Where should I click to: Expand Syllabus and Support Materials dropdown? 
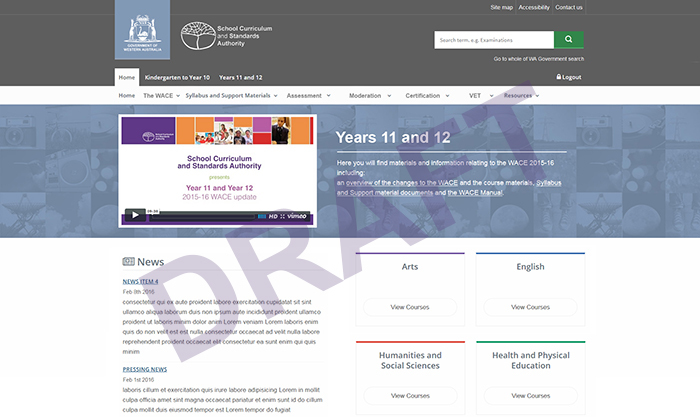[231, 96]
